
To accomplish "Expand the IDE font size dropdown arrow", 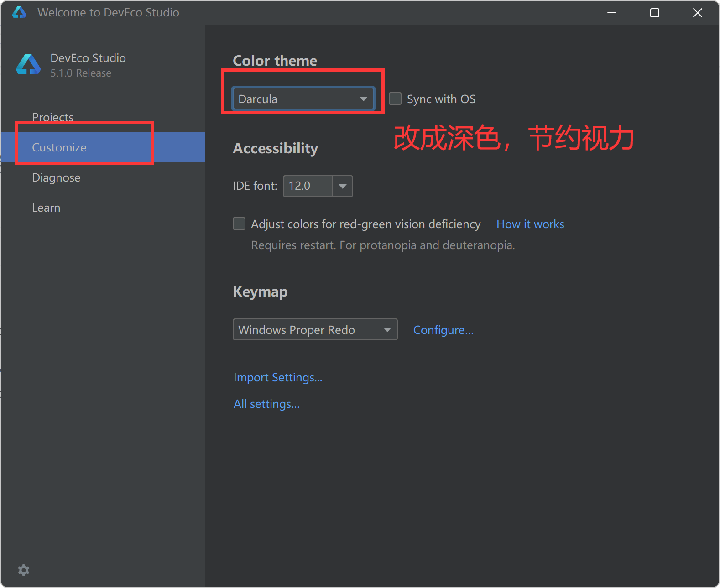I will 343,186.
